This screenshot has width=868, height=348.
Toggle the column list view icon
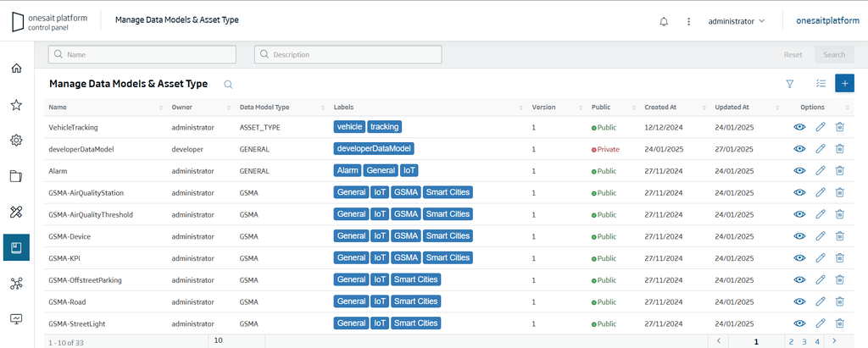point(820,84)
